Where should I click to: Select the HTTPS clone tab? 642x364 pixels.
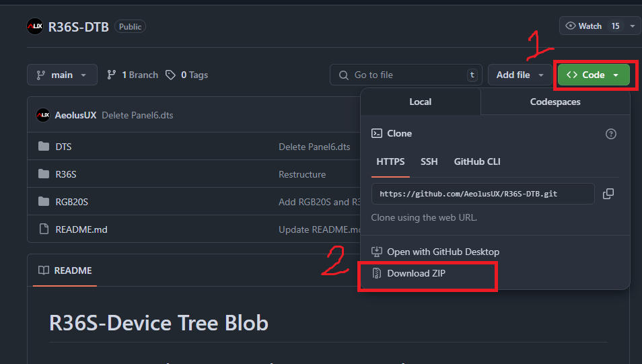(390, 161)
